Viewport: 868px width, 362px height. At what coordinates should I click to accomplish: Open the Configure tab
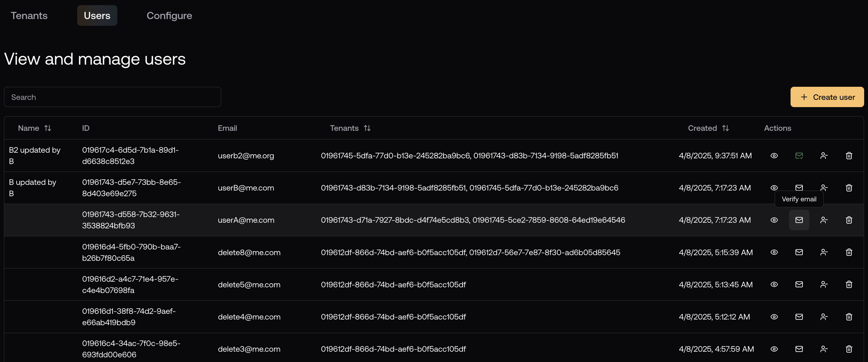pos(169,15)
